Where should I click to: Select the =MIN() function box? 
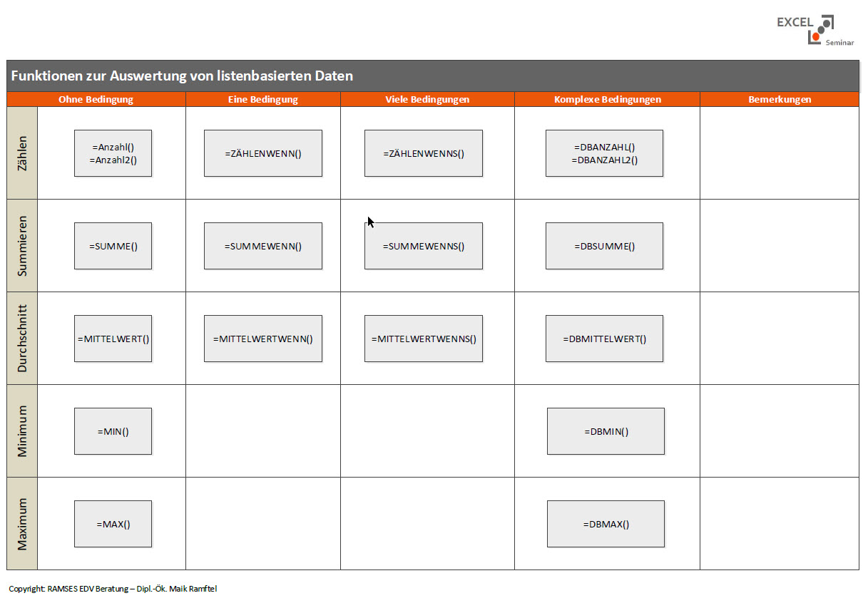(x=113, y=431)
